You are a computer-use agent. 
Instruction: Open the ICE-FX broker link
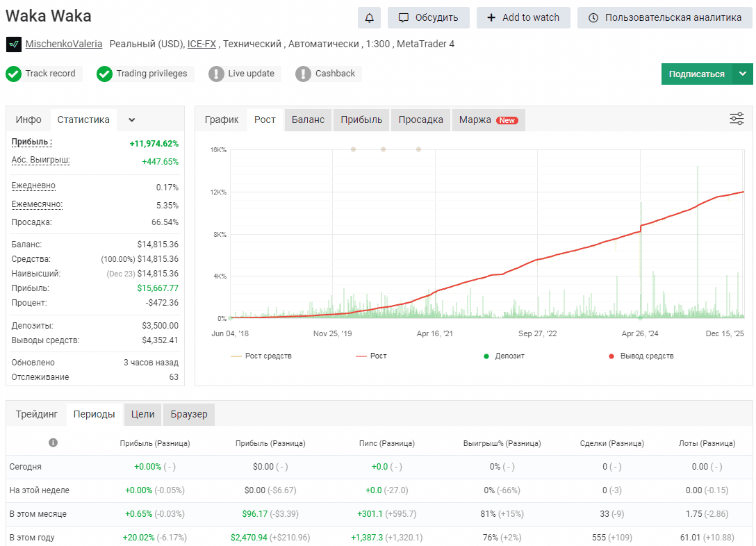coord(202,44)
